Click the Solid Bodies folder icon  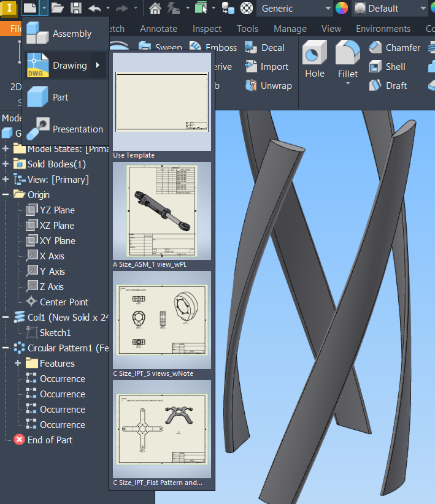(19, 164)
